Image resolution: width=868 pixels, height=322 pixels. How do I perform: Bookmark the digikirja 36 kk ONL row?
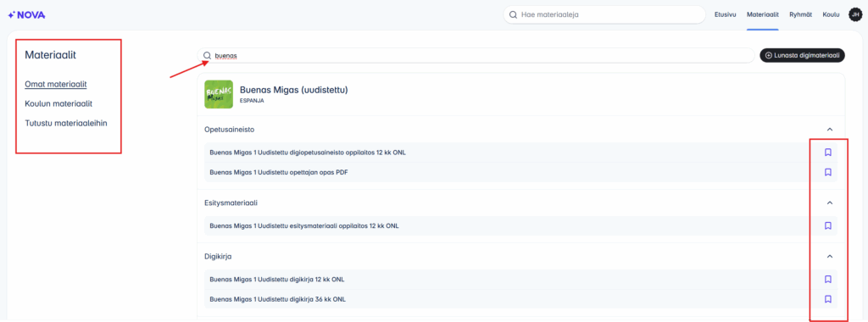828,299
